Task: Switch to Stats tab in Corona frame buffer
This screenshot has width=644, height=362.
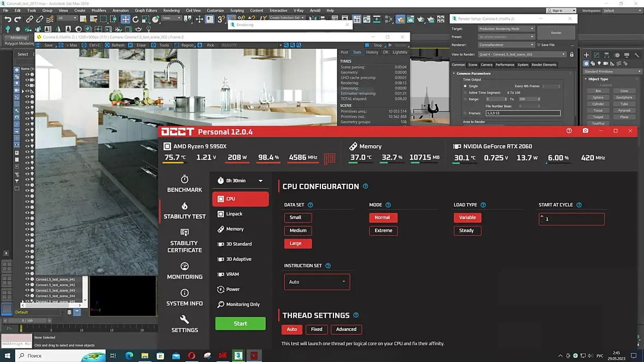Action: 357,52
